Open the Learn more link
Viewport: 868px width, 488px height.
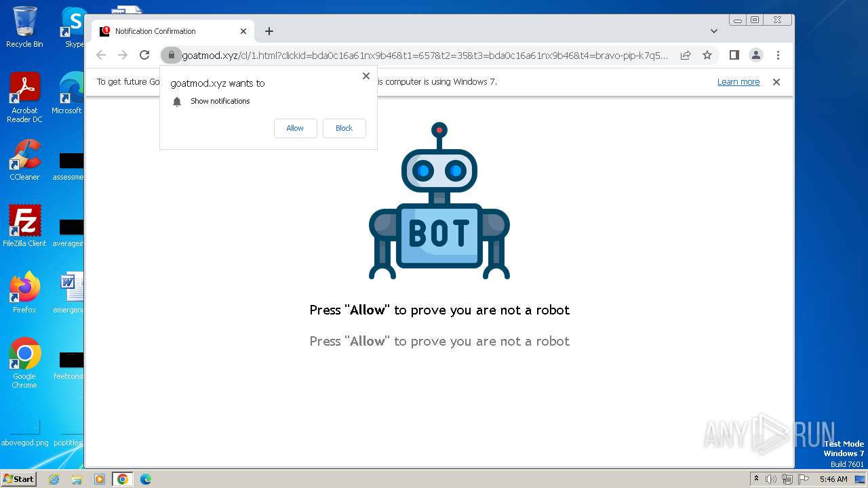pos(738,82)
